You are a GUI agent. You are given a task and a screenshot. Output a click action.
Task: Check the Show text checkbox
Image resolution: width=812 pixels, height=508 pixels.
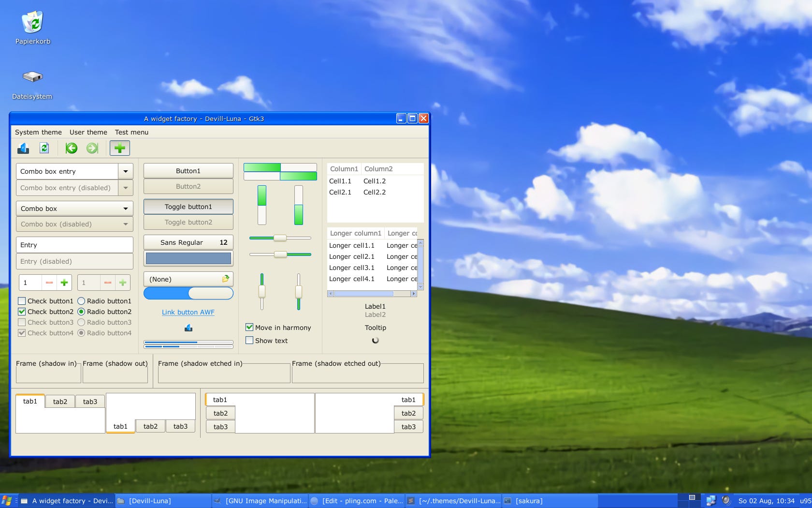point(249,341)
